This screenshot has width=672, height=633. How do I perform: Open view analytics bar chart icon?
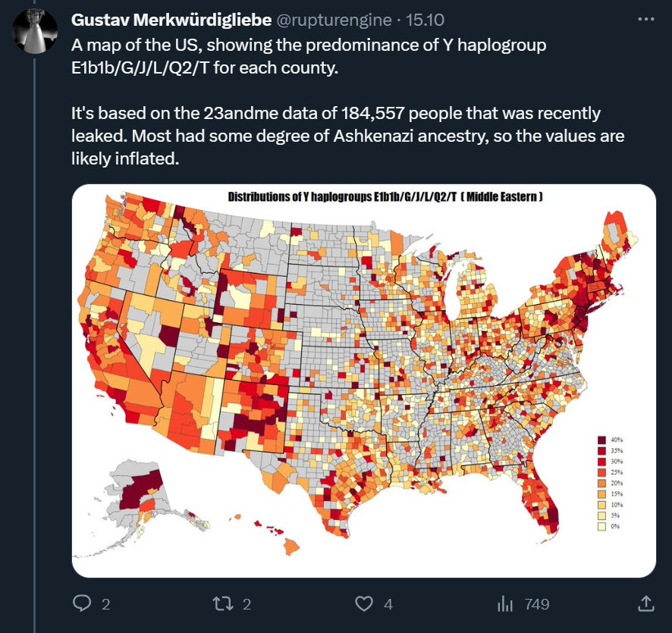pos(505,604)
